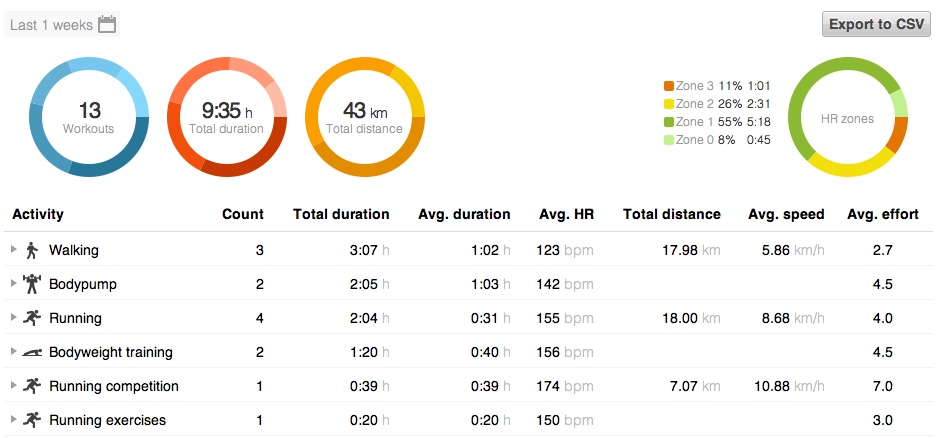The image size is (938, 438).
Task: Click the HR zones donut chart
Action: click(x=848, y=118)
